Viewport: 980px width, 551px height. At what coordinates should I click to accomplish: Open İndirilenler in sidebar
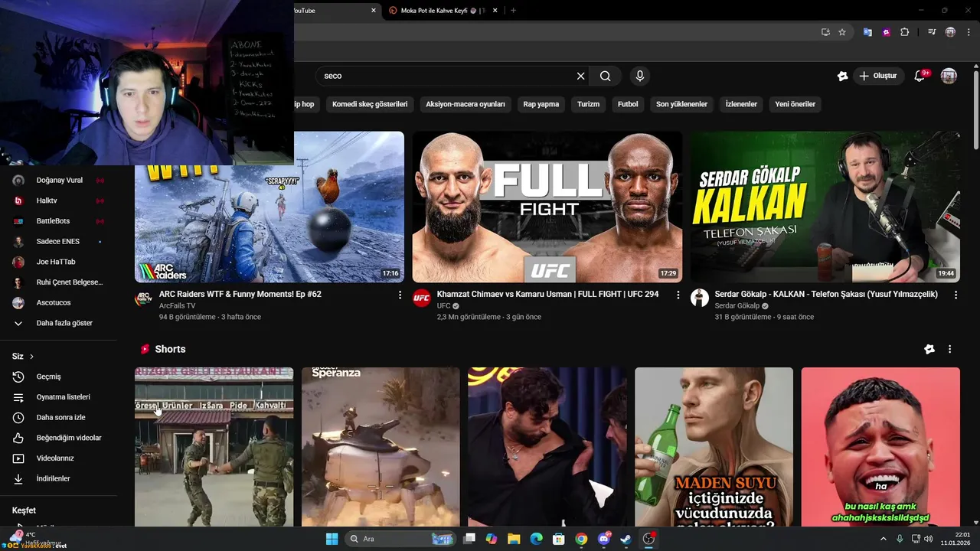tap(58, 478)
